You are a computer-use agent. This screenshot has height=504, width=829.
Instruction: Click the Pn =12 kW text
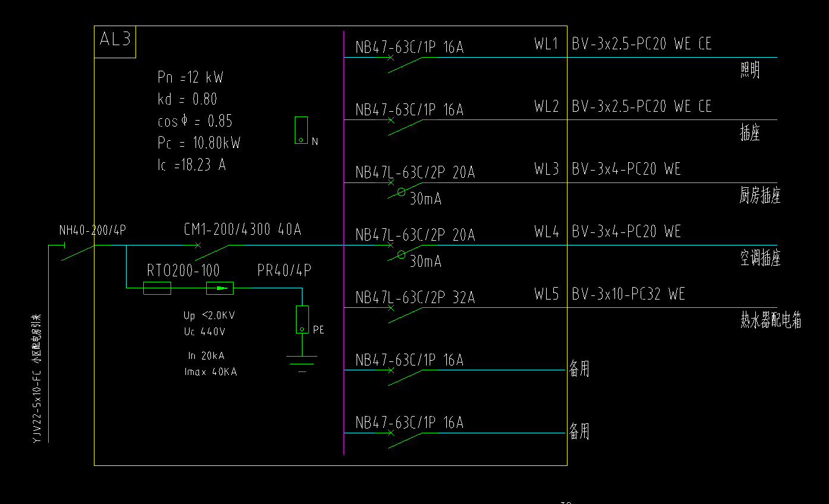point(190,77)
